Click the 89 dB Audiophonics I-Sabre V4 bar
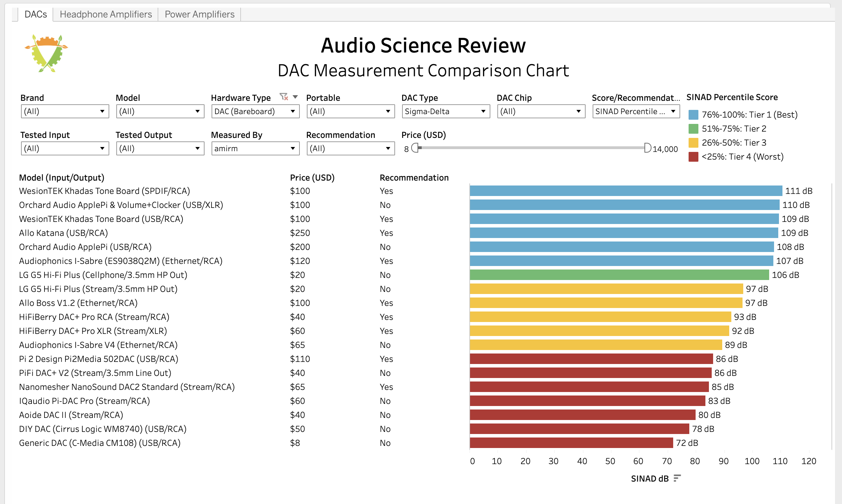The image size is (842, 504). pyautogui.click(x=596, y=345)
